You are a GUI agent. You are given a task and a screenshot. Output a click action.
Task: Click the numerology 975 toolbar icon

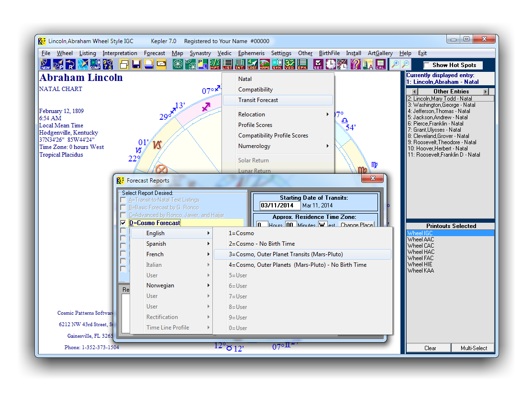coord(108,64)
